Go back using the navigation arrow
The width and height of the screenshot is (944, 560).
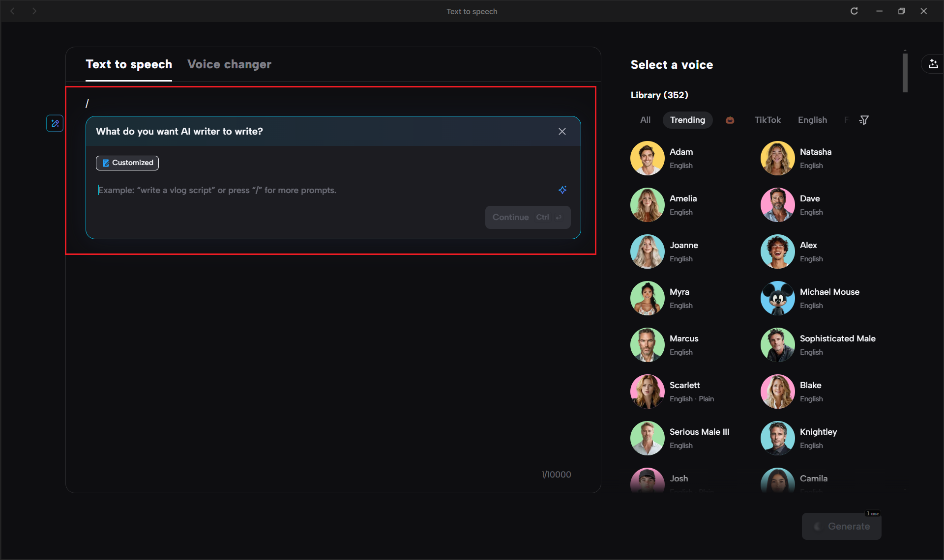(13, 11)
